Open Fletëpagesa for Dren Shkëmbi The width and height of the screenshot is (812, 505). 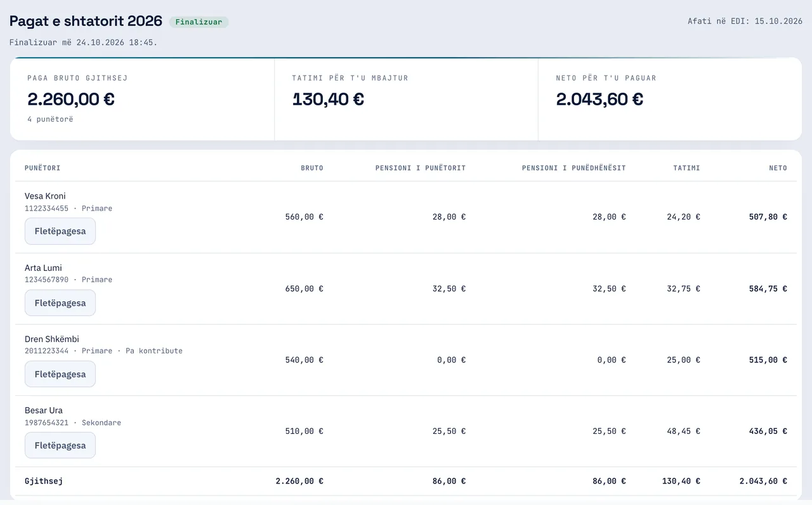(60, 374)
